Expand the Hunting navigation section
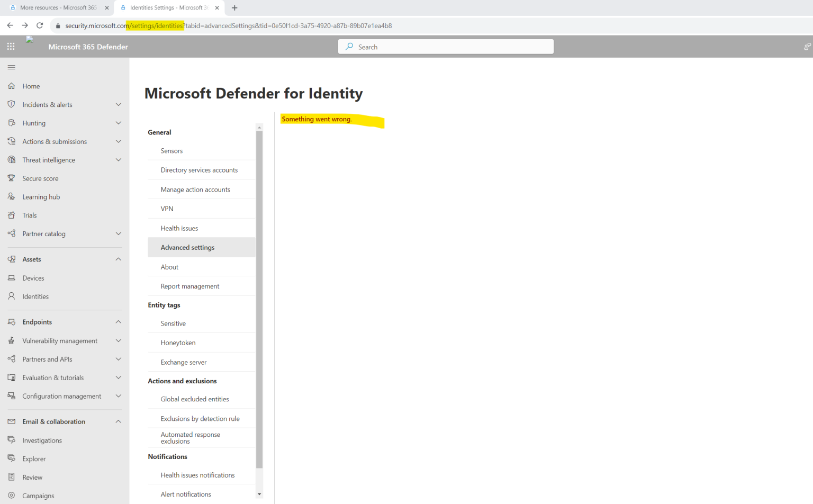The height and width of the screenshot is (504, 813). pyautogui.click(x=119, y=123)
